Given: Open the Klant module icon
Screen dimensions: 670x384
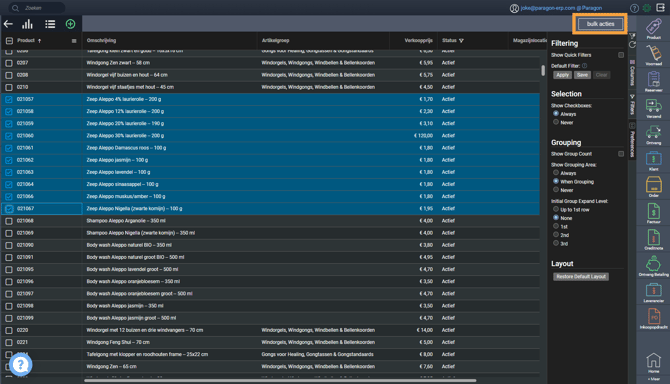Looking at the screenshot, I should tap(653, 158).
